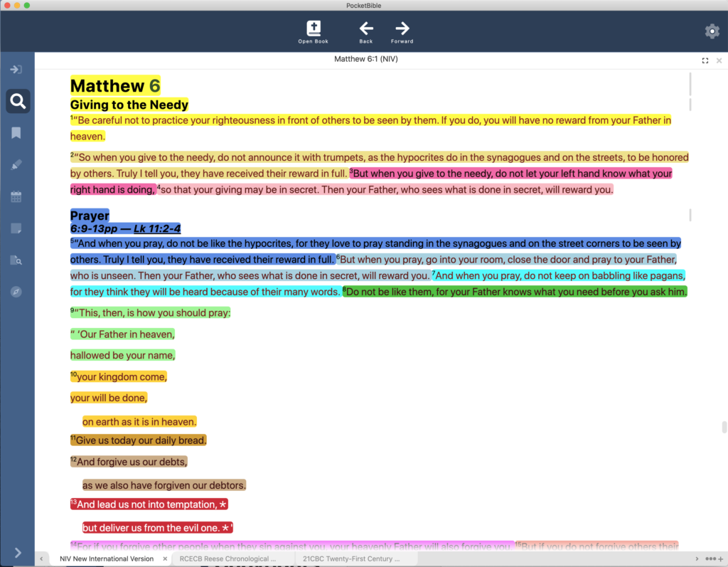This screenshot has height=567, width=728.
Task: Click the line 'on earth as it is in heaven.'
Action: [139, 422]
